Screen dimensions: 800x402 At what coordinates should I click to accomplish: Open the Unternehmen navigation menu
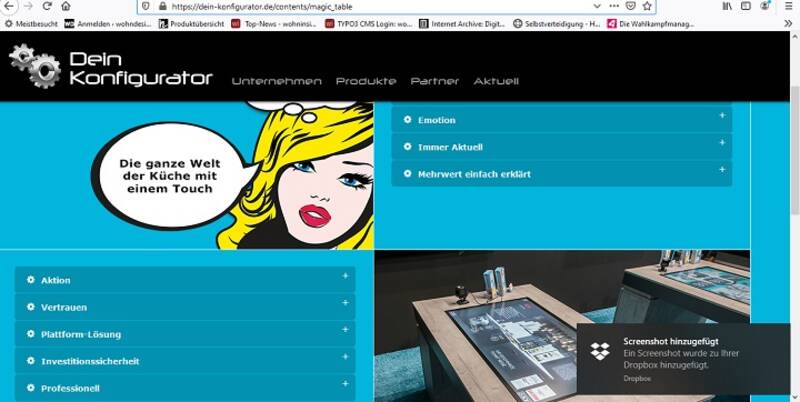[x=277, y=81]
